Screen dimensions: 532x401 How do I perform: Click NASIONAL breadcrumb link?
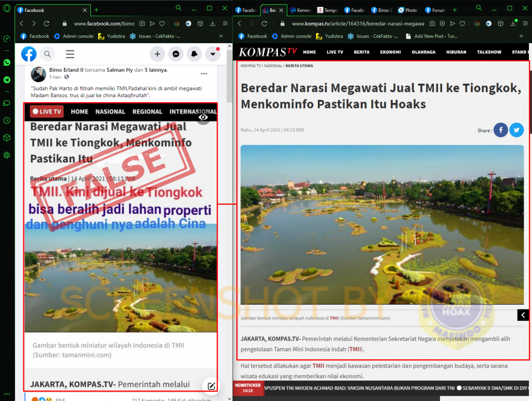tap(273, 66)
